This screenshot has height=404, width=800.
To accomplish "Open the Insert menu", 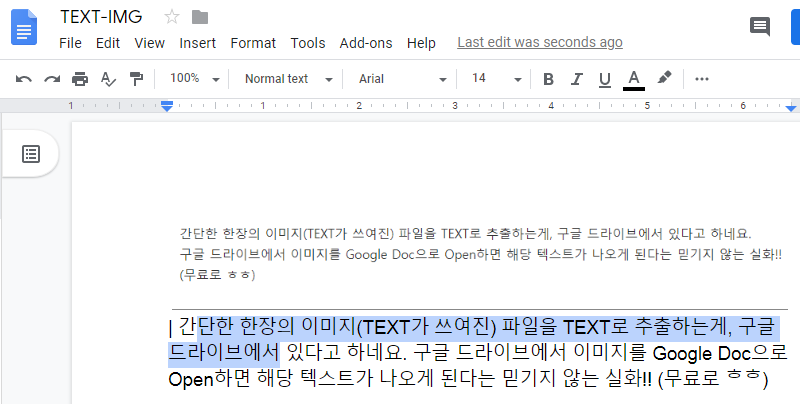I will (x=197, y=43).
